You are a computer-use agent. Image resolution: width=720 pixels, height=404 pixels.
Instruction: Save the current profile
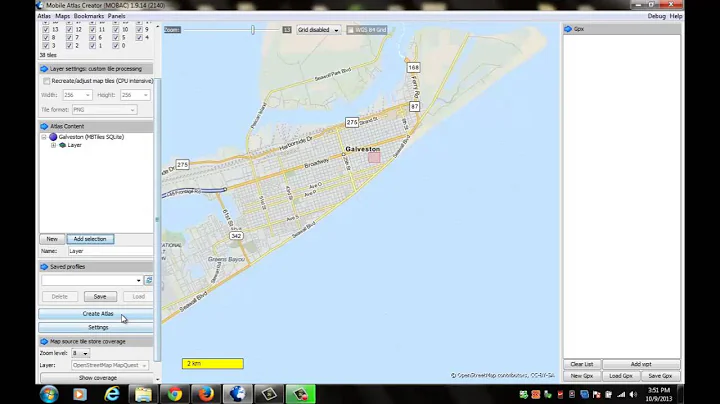100,297
